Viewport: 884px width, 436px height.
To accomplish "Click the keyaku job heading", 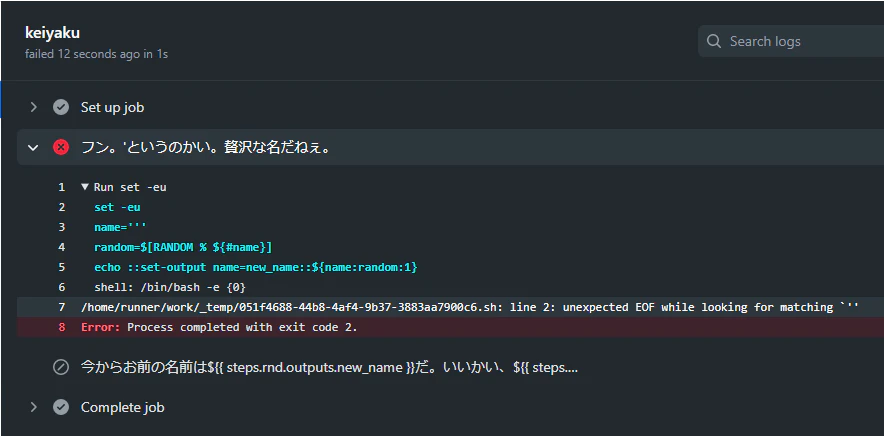I will (x=52, y=33).
